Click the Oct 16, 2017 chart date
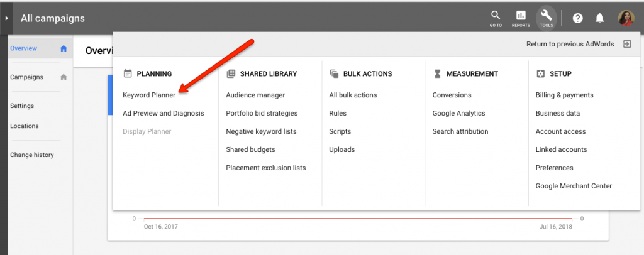644x255 pixels. pos(161,226)
